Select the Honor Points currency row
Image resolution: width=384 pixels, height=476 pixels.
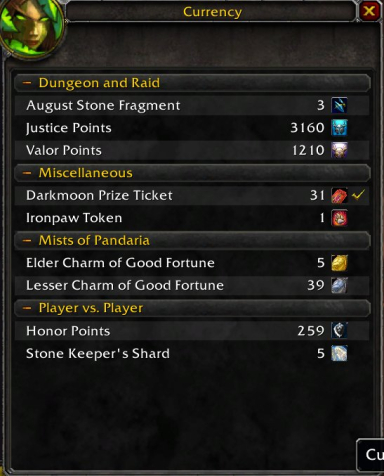192,331
